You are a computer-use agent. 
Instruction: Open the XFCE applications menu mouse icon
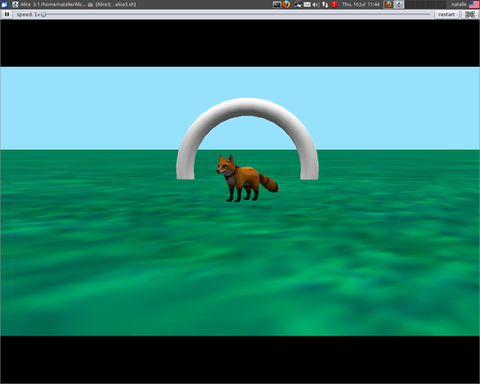4,4
